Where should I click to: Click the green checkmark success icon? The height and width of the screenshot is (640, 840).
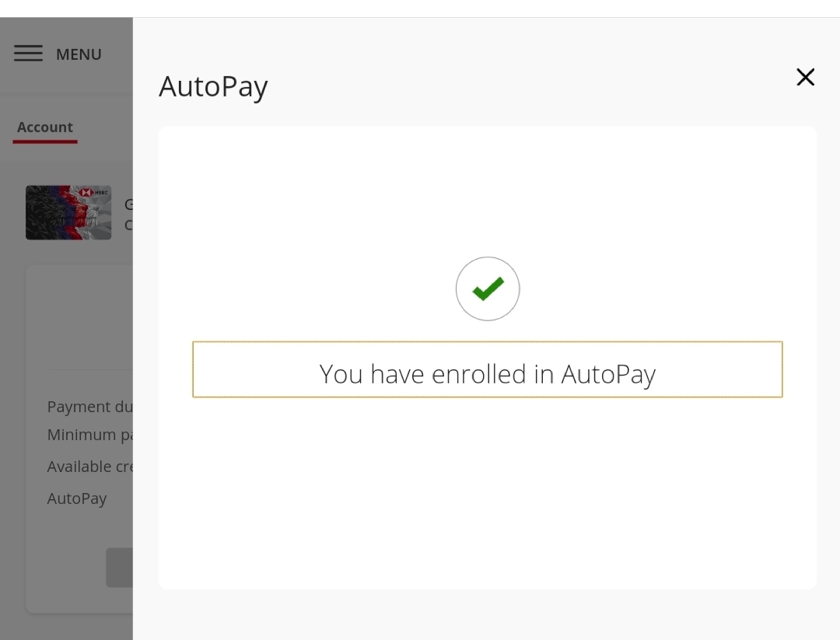pos(488,289)
